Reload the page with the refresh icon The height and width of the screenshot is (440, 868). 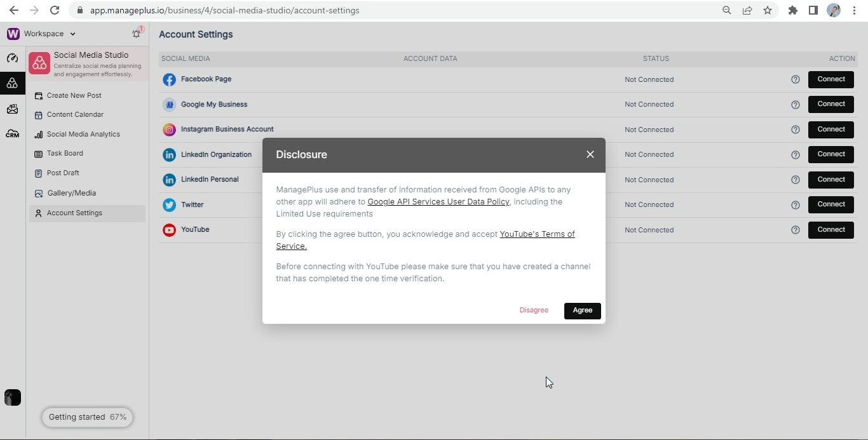pos(55,10)
